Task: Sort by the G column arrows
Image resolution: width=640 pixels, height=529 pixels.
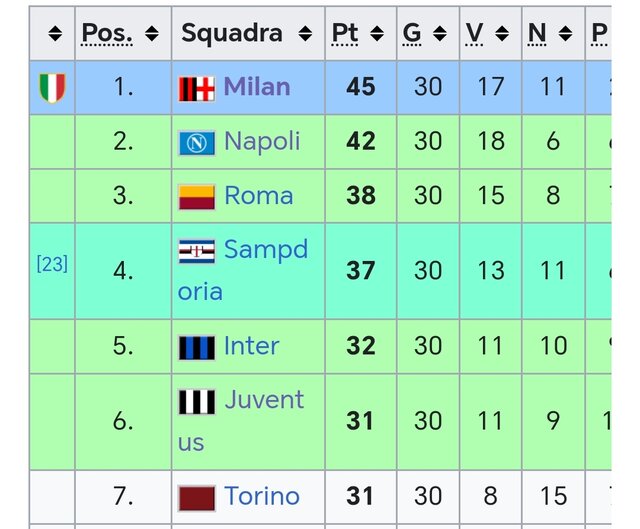Action: (440, 33)
